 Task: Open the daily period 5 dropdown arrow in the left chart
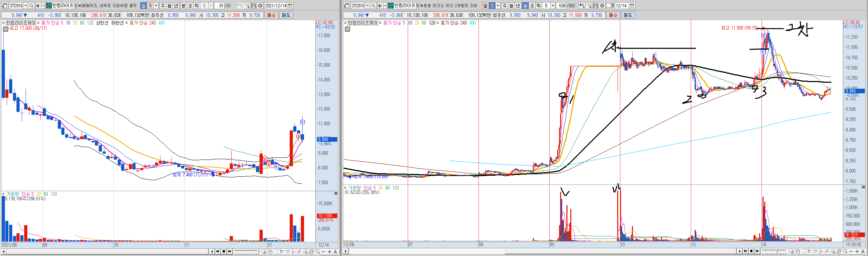(x=156, y=6)
